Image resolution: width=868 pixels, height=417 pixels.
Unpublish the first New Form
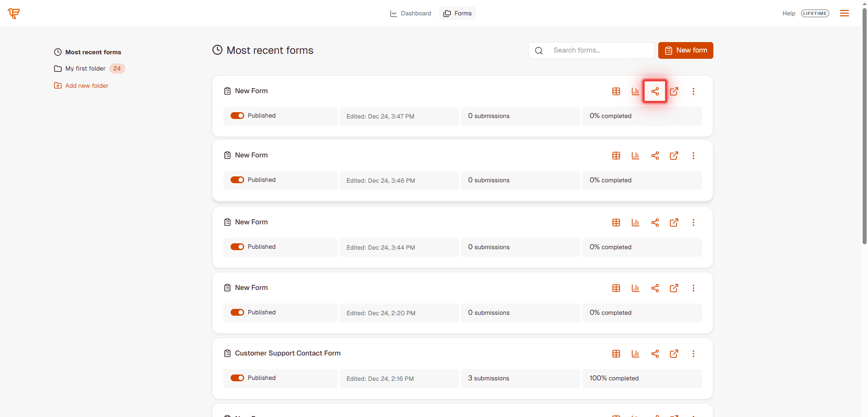(x=237, y=115)
